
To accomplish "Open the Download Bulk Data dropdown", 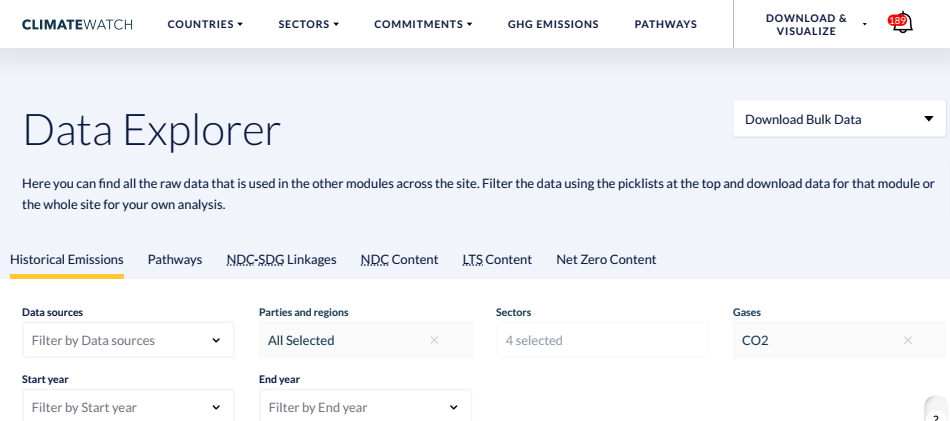I will [839, 119].
